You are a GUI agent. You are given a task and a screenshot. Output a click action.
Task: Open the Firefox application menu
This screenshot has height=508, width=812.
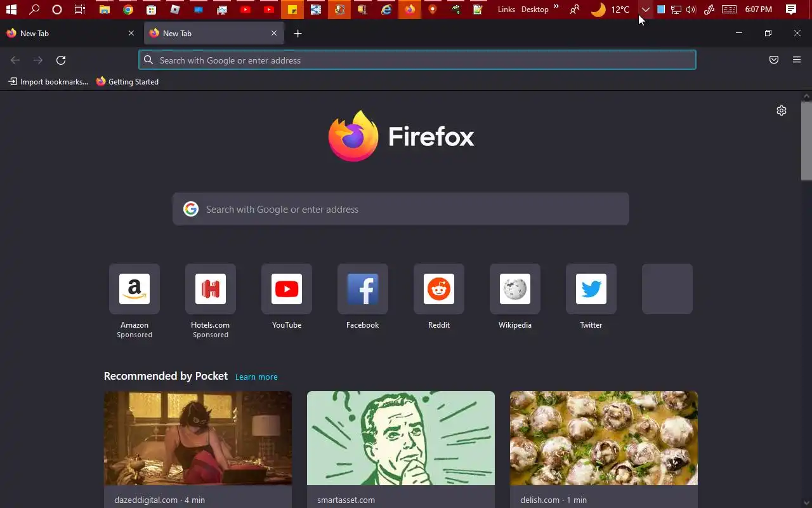pos(797,60)
